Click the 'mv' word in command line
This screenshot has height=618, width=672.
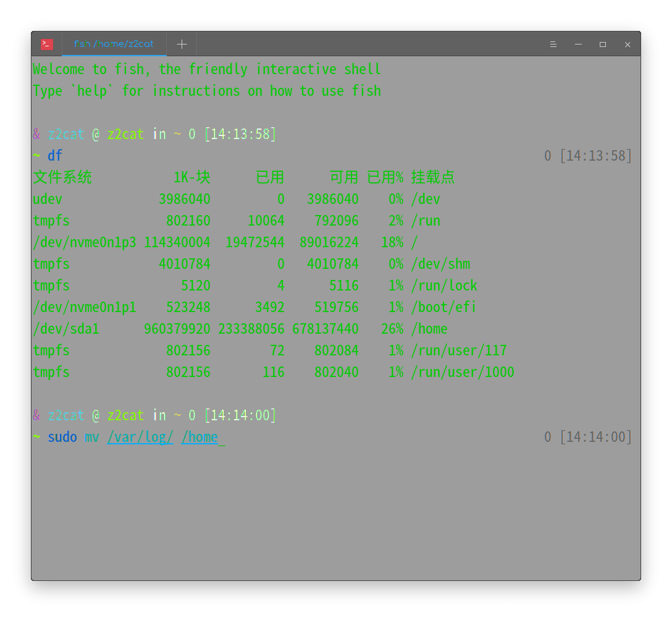click(91, 437)
